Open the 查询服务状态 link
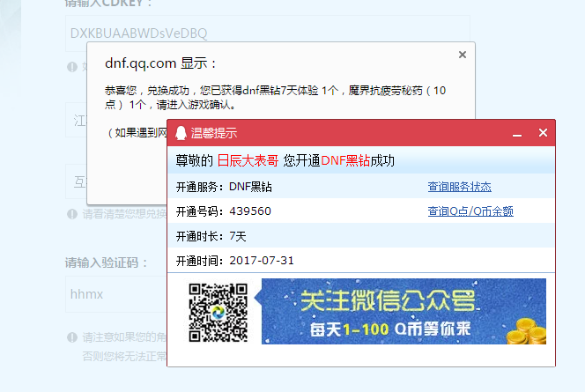585x392 pixels. tap(459, 187)
